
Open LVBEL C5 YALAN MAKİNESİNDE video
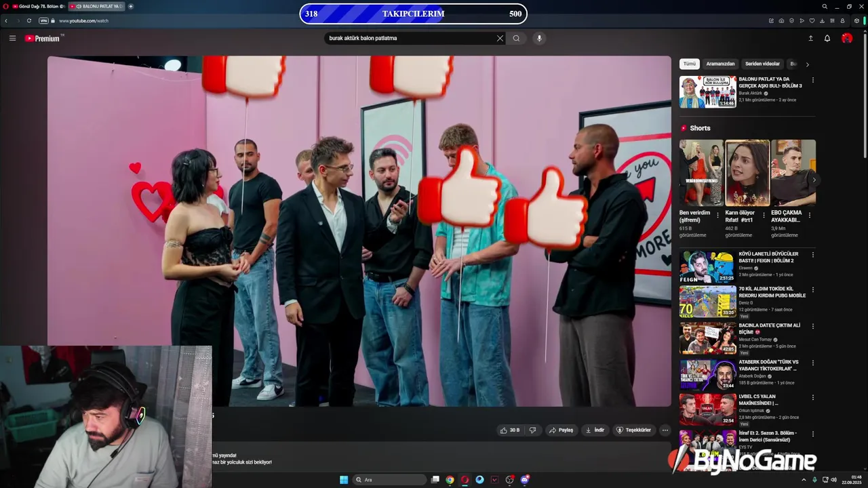(759, 400)
